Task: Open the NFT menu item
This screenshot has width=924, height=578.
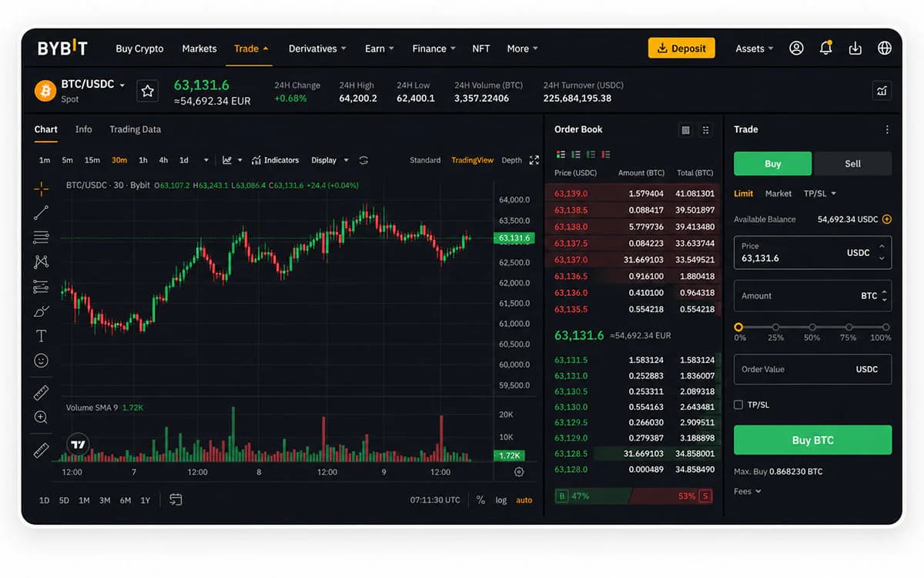Action: [480, 49]
